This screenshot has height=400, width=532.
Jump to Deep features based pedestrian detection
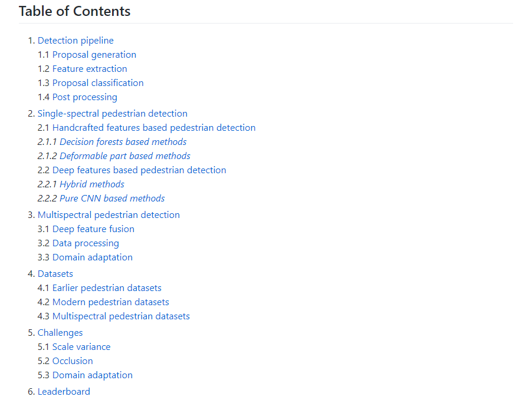coord(139,170)
